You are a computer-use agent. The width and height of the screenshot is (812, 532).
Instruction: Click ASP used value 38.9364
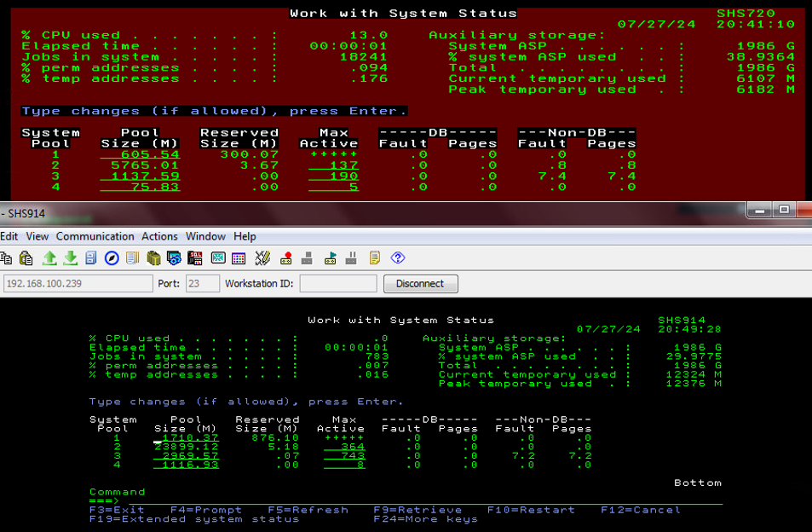761,57
